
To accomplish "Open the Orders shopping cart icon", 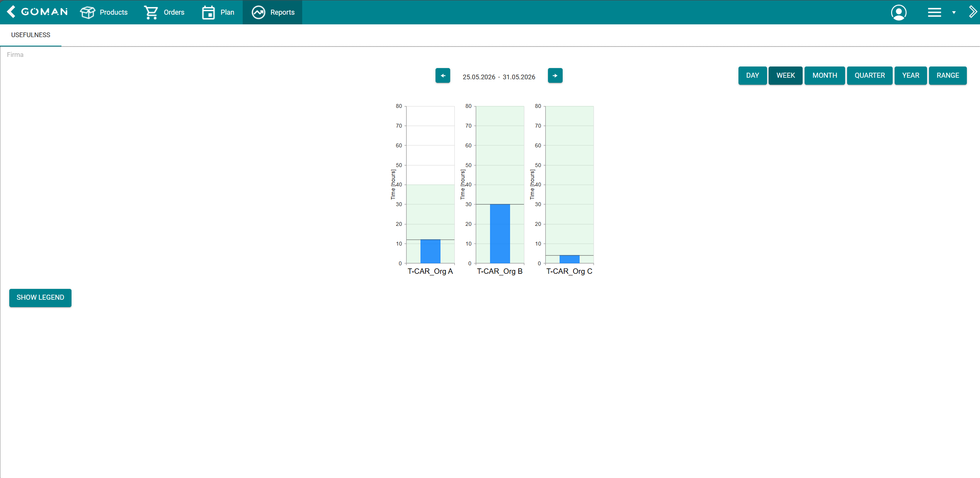I will pyautogui.click(x=151, y=12).
